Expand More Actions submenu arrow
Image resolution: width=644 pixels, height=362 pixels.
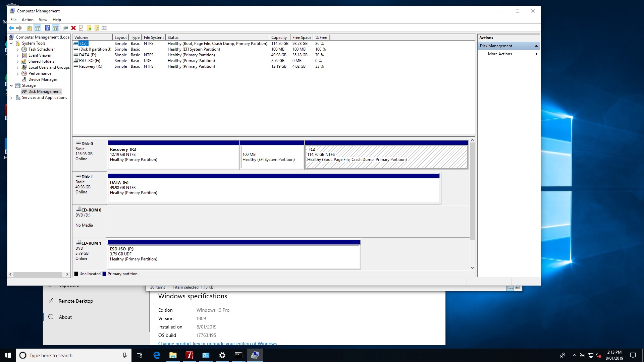click(x=536, y=54)
